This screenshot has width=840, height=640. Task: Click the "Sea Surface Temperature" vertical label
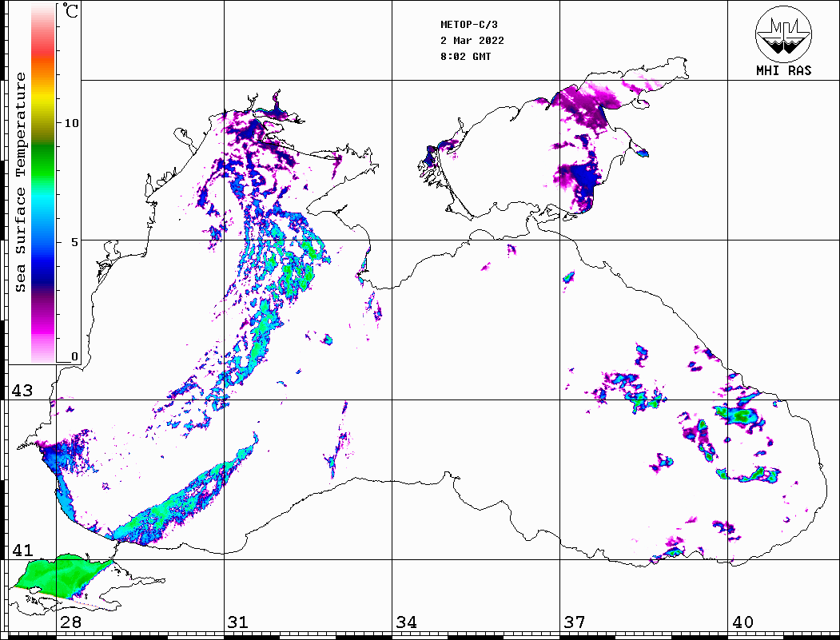pyautogui.click(x=20, y=182)
